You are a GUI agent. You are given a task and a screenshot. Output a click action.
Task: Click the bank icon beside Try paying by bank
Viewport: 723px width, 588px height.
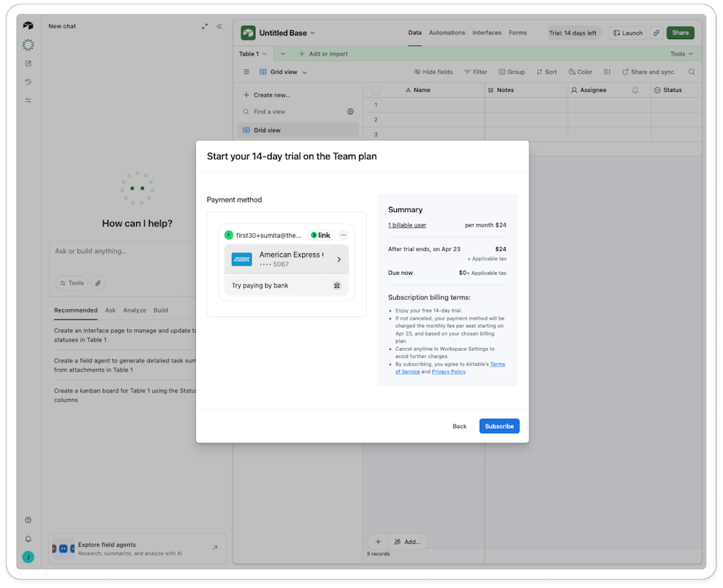[337, 286]
